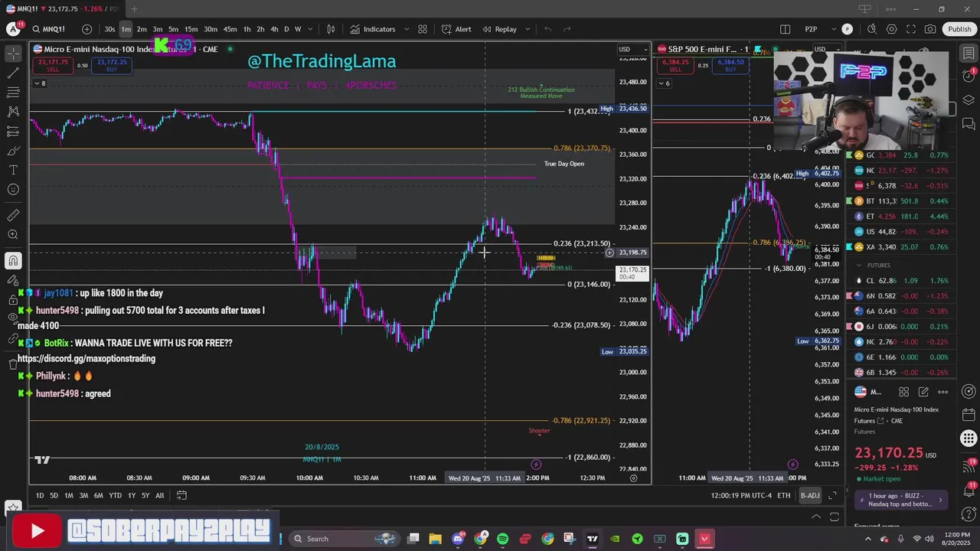Expand the timeframe interval dropdown arrow

[310, 29]
